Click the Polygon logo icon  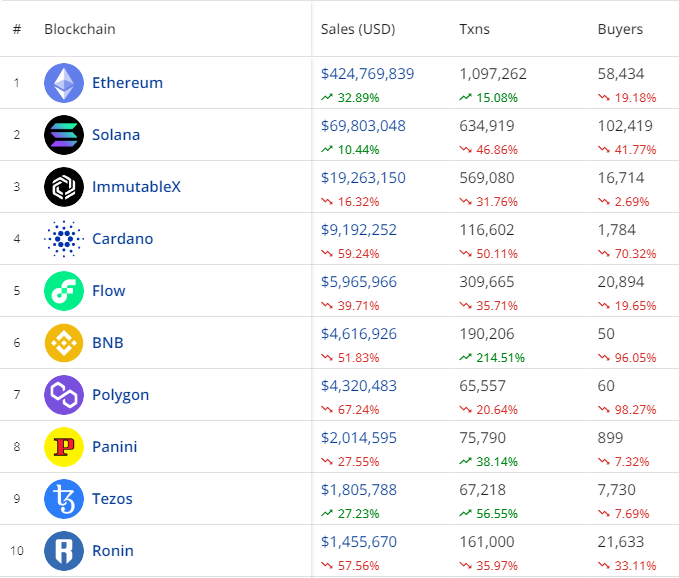[64, 395]
